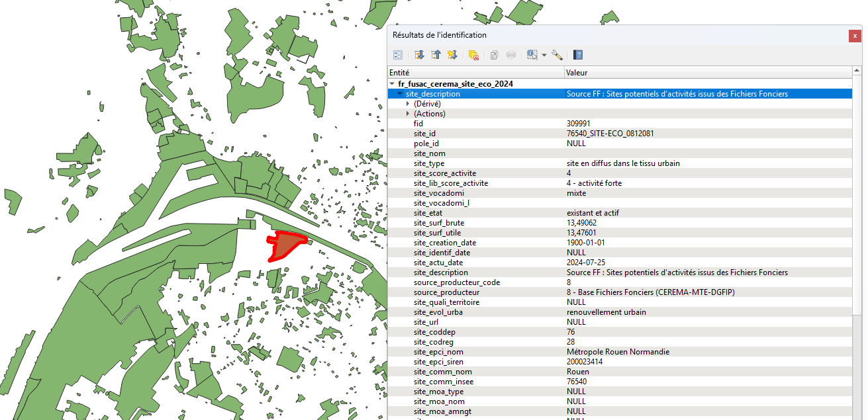868x420 pixels.
Task: Collapse the highlighted site_description feature node
Action: click(399, 94)
